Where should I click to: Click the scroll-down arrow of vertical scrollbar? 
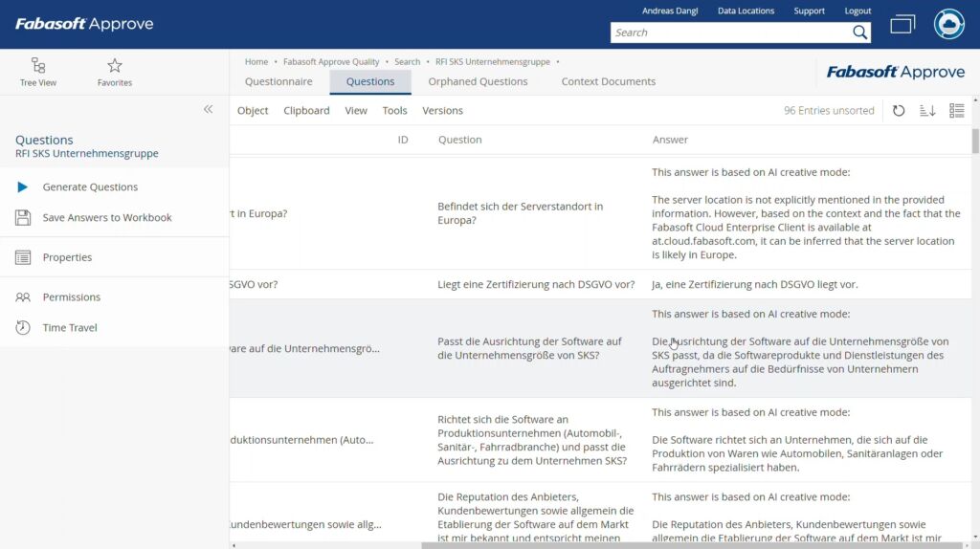click(x=975, y=538)
